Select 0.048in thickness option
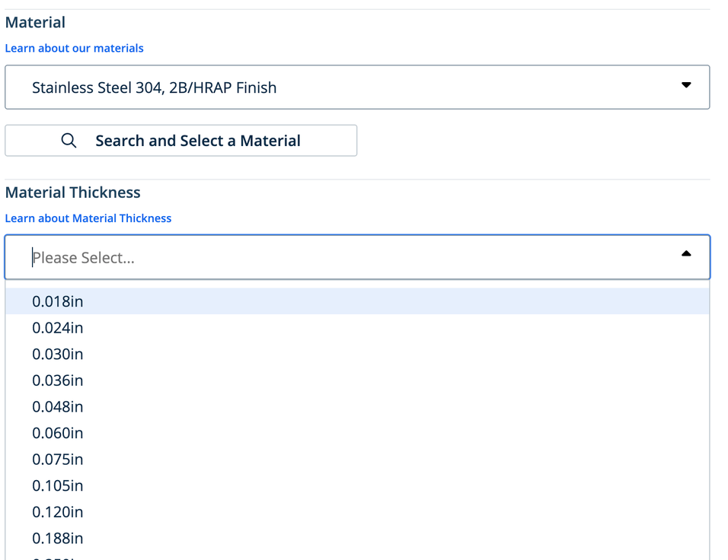 (58, 407)
